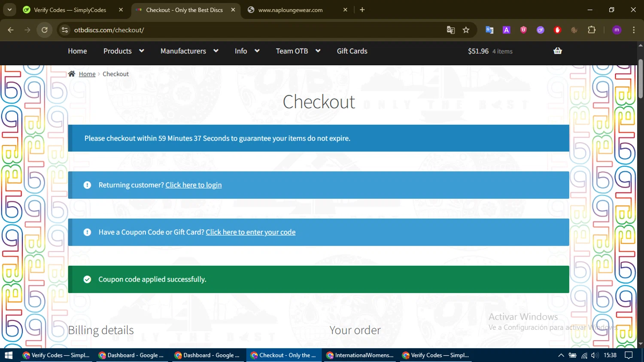Click the 15:38 taskbar clock
Image resolution: width=644 pixels, height=362 pixels.
pyautogui.click(x=610, y=355)
